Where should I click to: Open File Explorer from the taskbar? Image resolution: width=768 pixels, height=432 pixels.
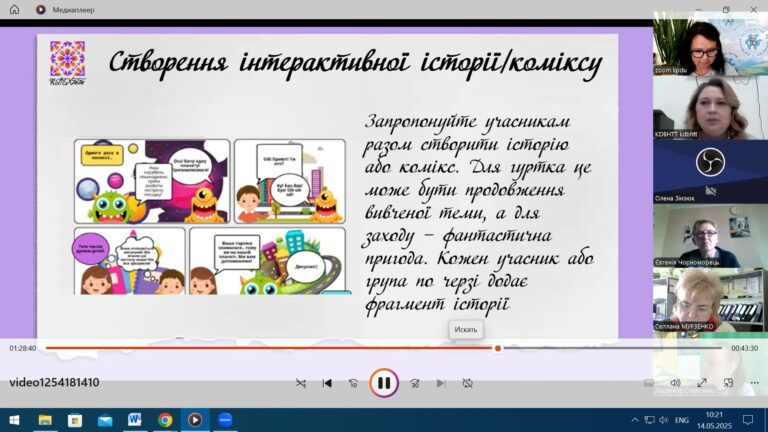click(x=44, y=420)
